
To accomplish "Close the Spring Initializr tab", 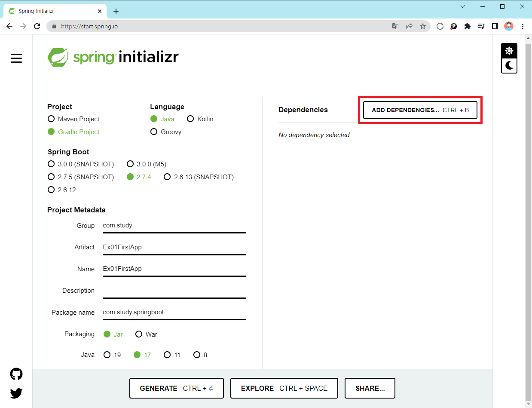I will (x=100, y=11).
